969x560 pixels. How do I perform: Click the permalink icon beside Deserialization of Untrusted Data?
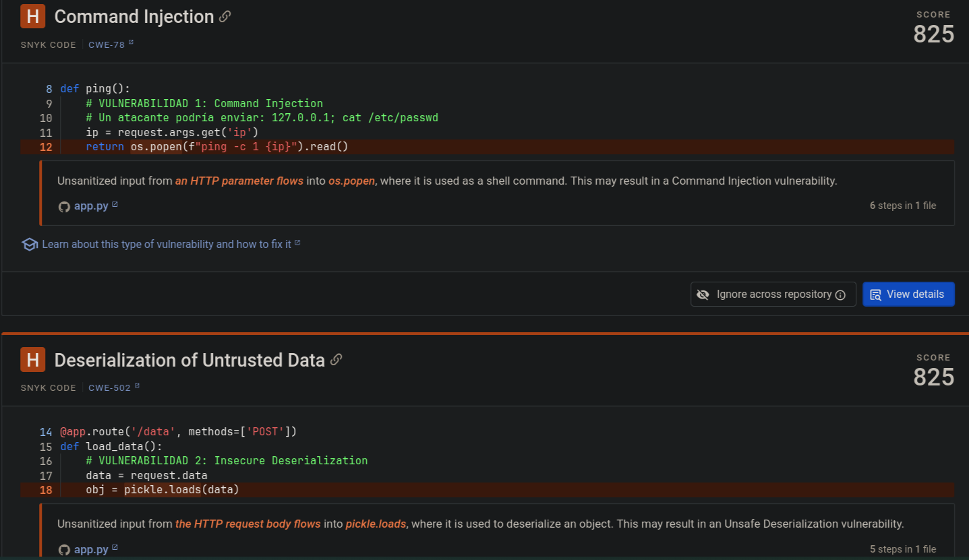pyautogui.click(x=336, y=360)
